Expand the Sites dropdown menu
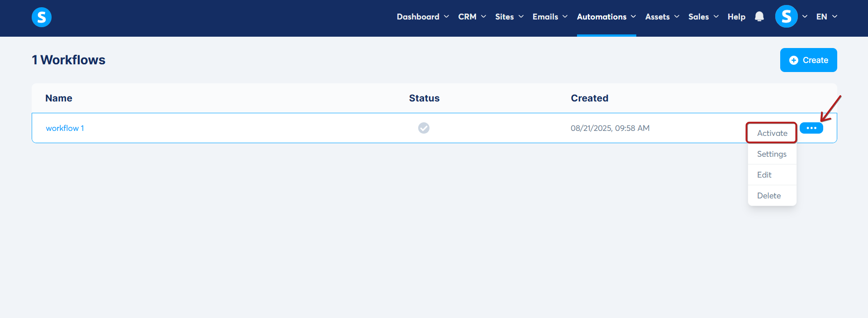This screenshot has height=318, width=868. tap(509, 17)
